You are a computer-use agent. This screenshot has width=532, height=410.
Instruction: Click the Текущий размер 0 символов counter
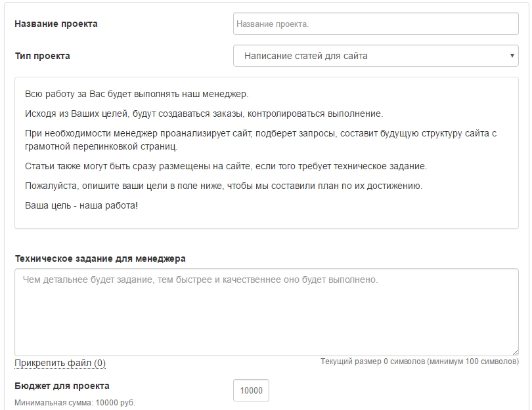(x=420, y=361)
